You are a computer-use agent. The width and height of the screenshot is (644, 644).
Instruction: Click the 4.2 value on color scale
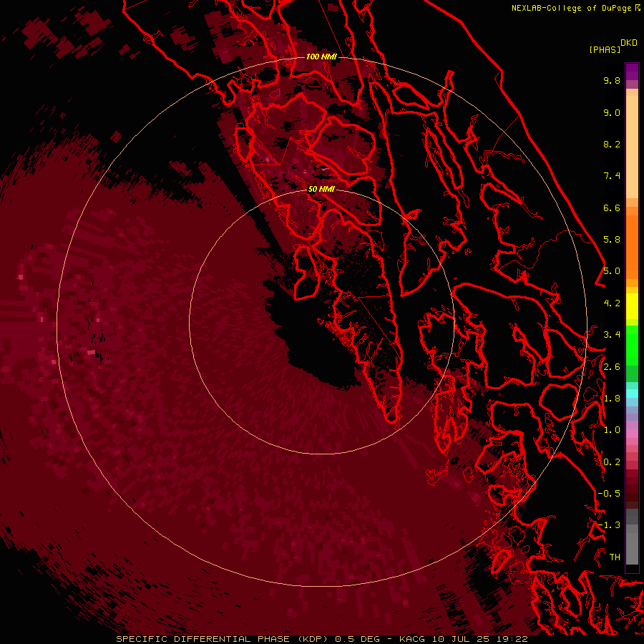(612, 303)
